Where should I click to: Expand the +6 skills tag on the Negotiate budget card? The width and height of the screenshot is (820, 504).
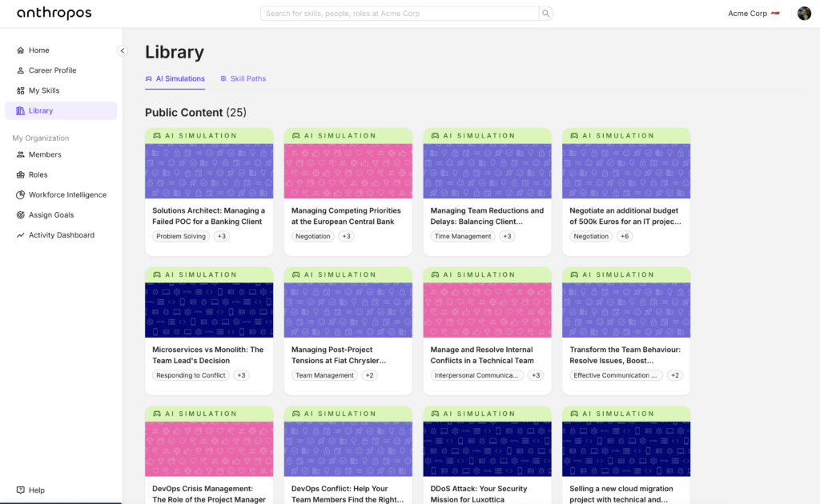tap(623, 236)
